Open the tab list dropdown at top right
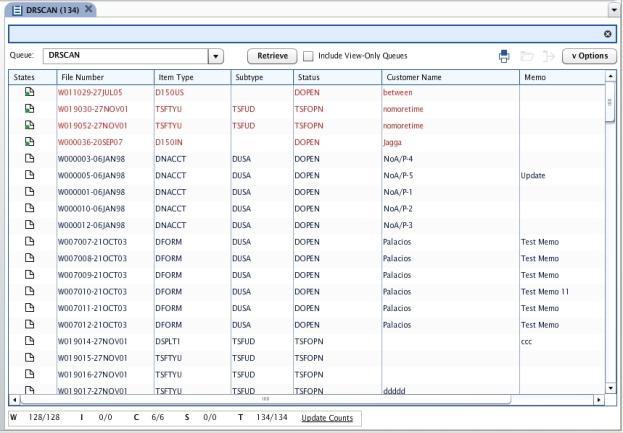This screenshot has height=433, width=623. [614, 10]
